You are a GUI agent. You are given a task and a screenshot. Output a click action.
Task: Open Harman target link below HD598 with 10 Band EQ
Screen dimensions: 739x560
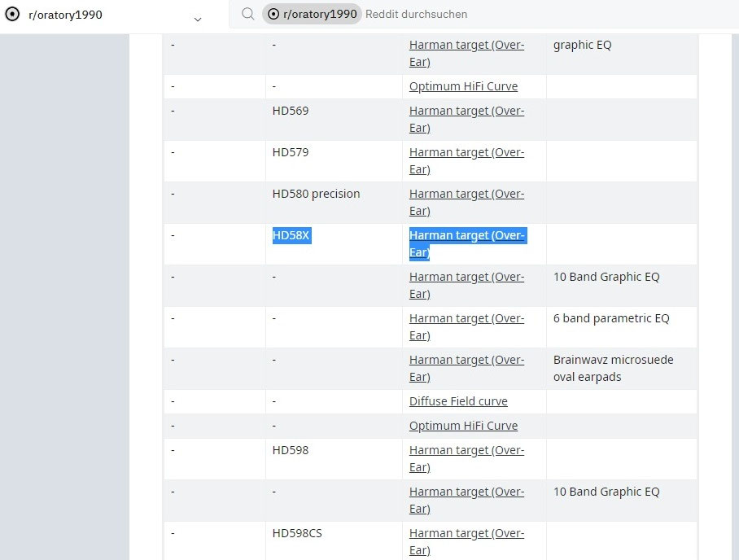(466, 500)
